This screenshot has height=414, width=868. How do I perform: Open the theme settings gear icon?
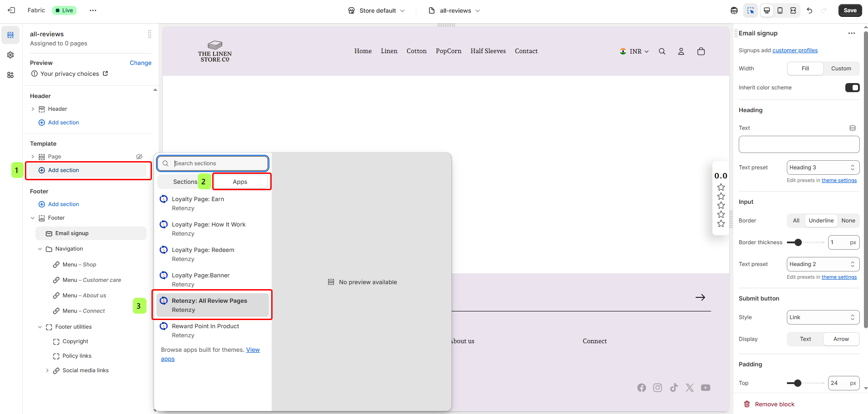pyautogui.click(x=10, y=55)
